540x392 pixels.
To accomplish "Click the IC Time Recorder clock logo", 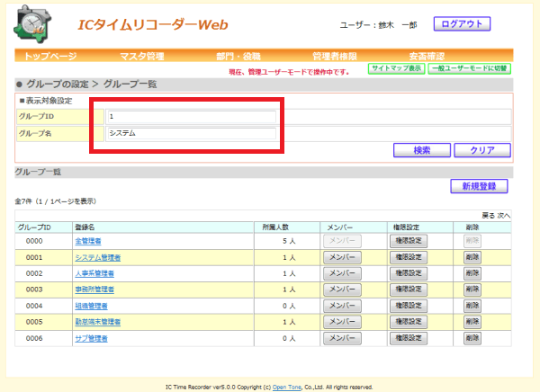I will click(32, 24).
